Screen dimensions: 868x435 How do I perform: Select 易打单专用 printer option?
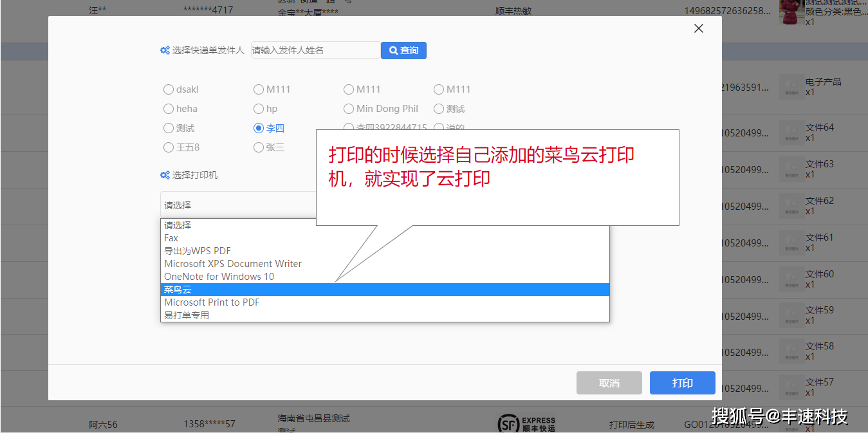[385, 315]
